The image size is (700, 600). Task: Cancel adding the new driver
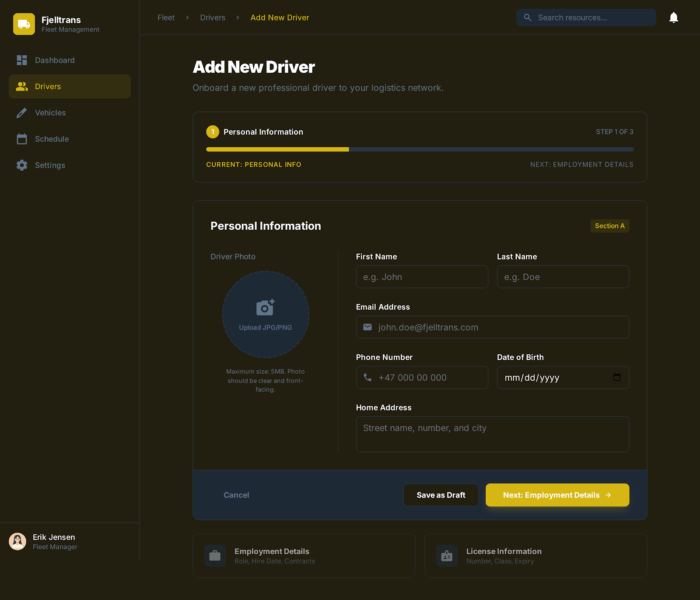[x=236, y=495]
